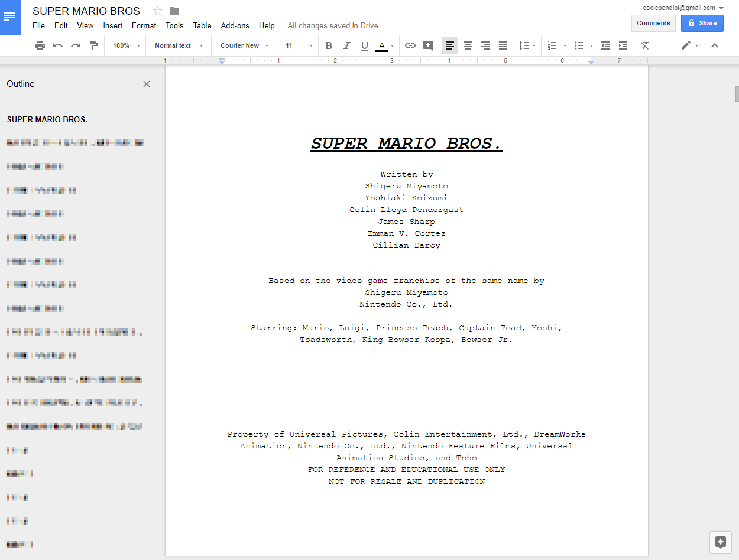This screenshot has height=560, width=739.
Task: Insert a link with chain icon
Action: click(x=410, y=45)
